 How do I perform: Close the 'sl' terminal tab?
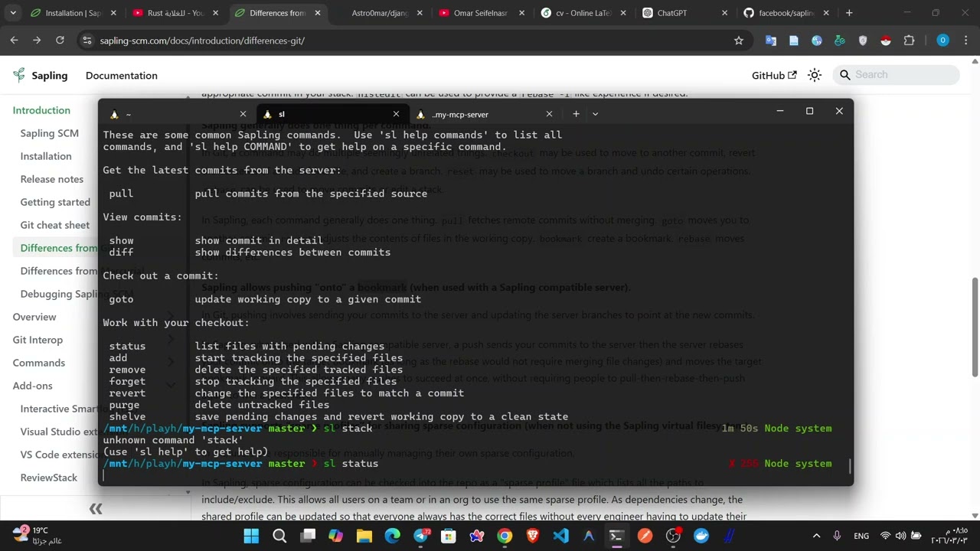[x=396, y=114]
